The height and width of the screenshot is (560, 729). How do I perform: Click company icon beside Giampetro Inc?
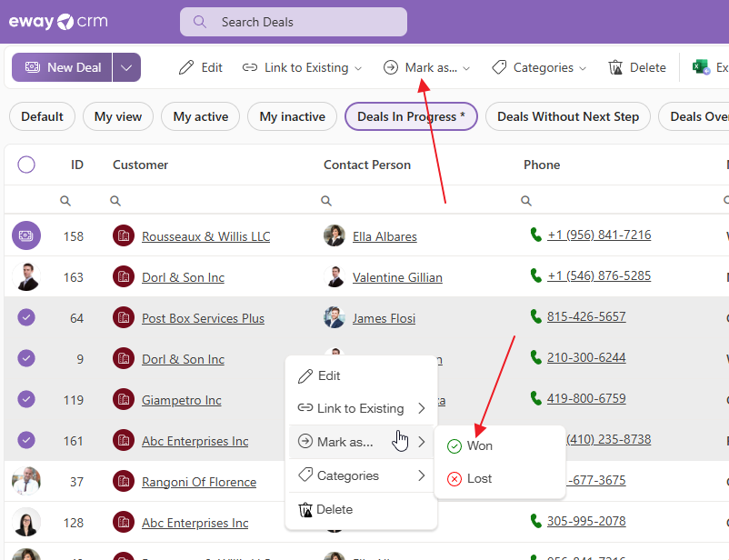(124, 399)
